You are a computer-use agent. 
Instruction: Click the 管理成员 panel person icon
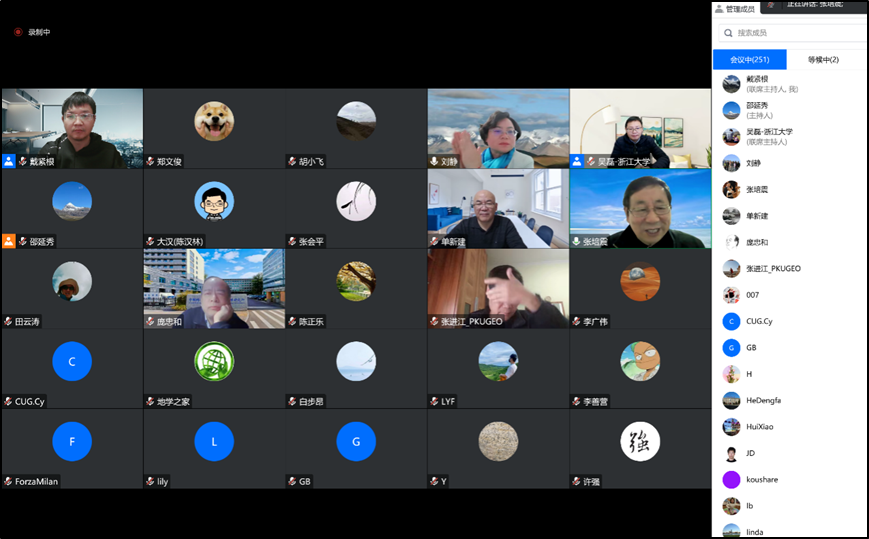[x=719, y=9]
